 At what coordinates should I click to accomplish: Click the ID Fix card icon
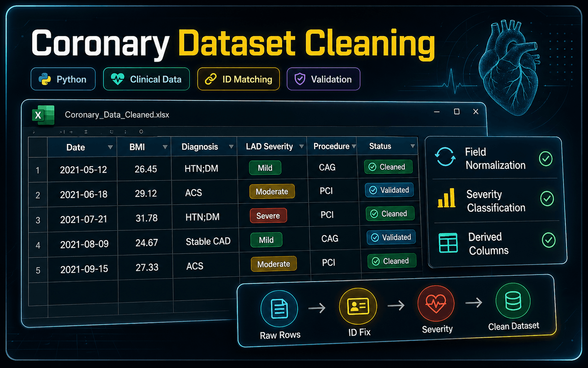click(358, 306)
